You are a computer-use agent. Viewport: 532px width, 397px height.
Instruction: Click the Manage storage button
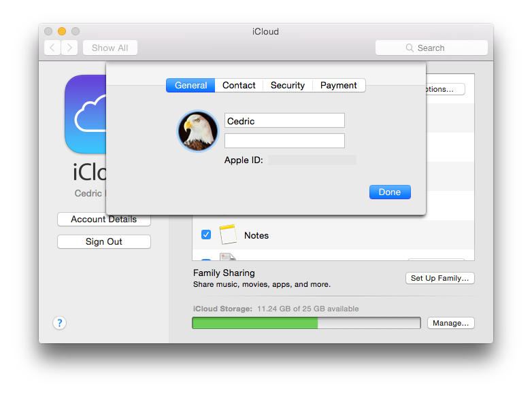[x=450, y=323]
